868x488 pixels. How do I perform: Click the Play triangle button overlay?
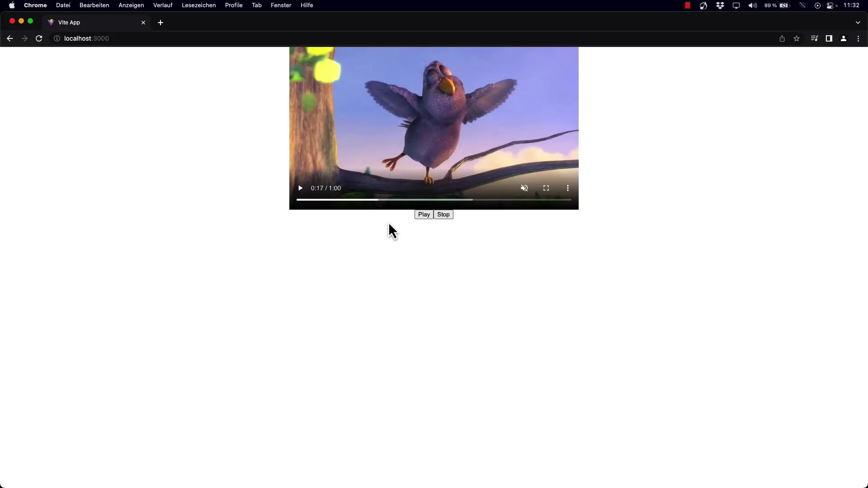tap(301, 188)
